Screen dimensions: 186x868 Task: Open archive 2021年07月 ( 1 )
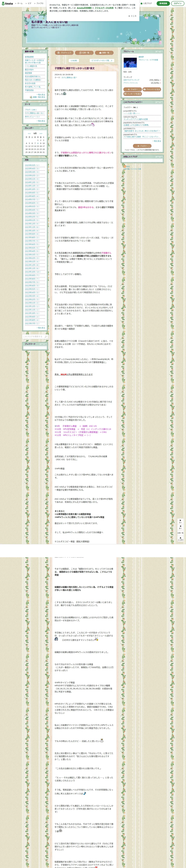pyautogui.click(x=32, y=323)
